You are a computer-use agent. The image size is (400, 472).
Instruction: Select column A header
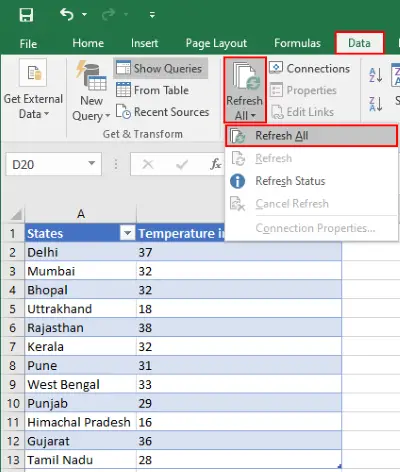tap(81, 214)
